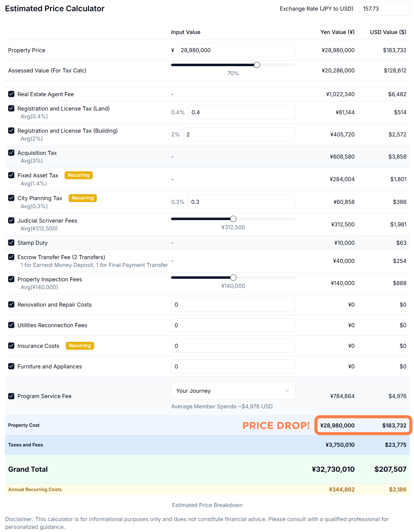Click the Registration Tax (Building) rate field

[239, 135]
